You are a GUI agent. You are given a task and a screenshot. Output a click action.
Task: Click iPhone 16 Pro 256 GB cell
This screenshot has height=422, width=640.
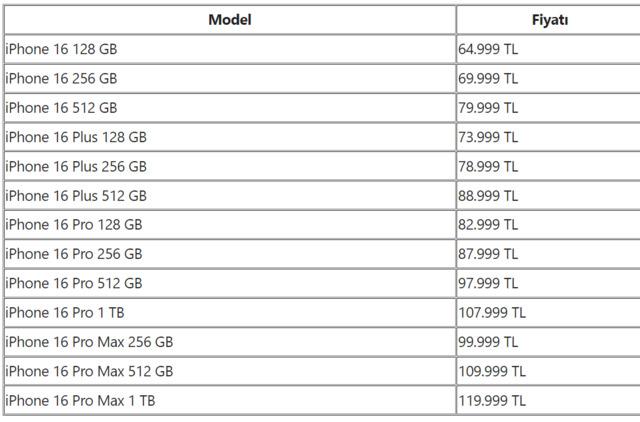pyautogui.click(x=74, y=254)
